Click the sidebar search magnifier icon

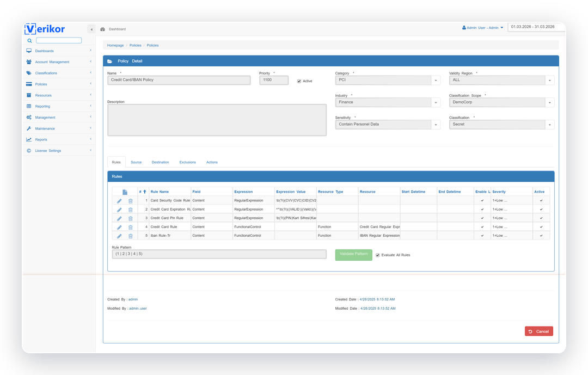tap(29, 40)
